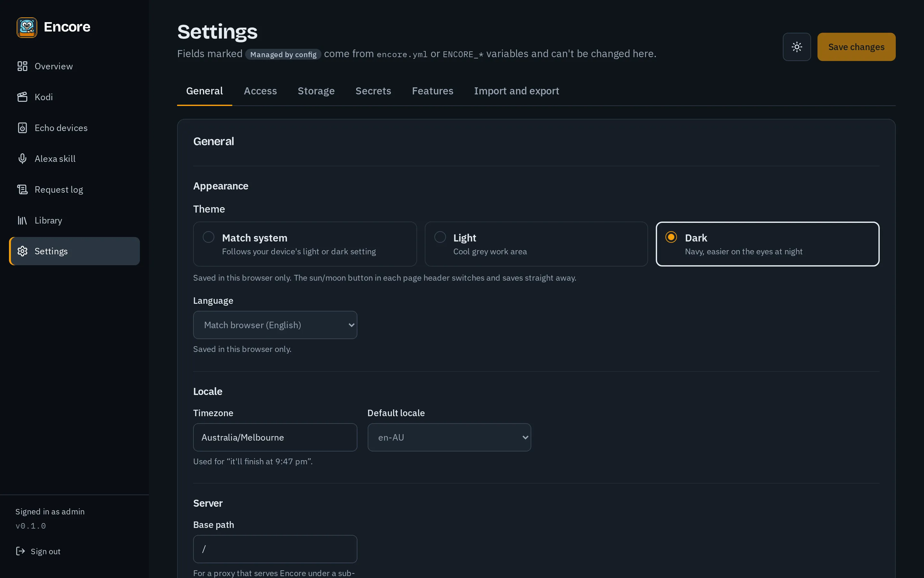This screenshot has width=924, height=578.
Task: Click the 'Settings' page heading
Action: pyautogui.click(x=217, y=32)
